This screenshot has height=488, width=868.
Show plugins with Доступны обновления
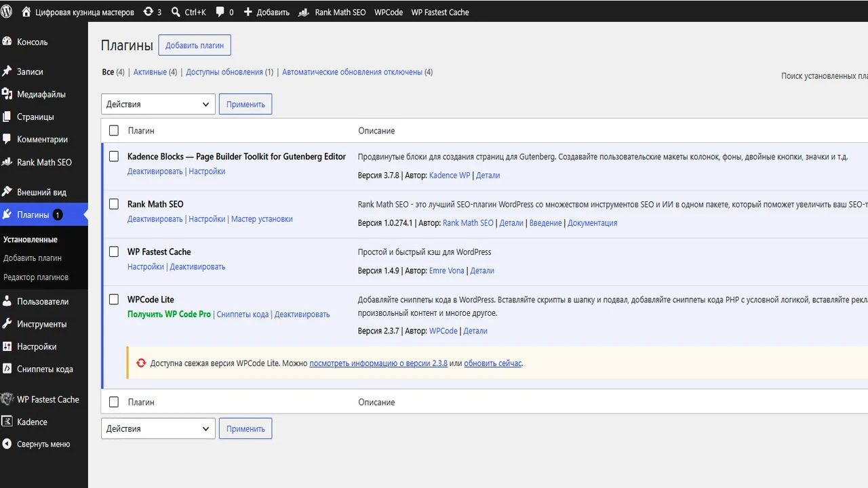(x=224, y=72)
